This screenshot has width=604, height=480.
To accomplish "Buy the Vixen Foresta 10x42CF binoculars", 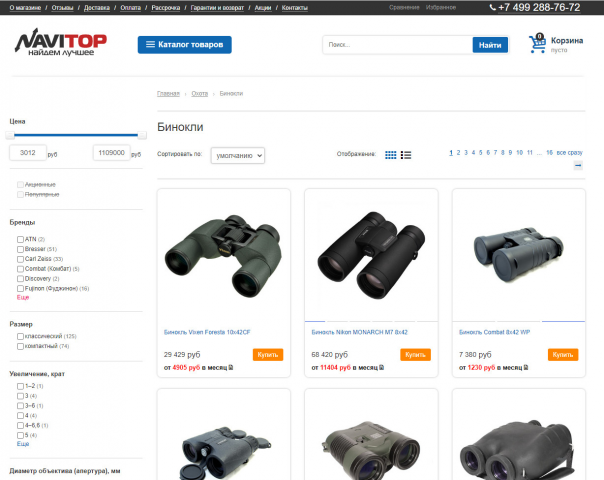I will (268, 354).
